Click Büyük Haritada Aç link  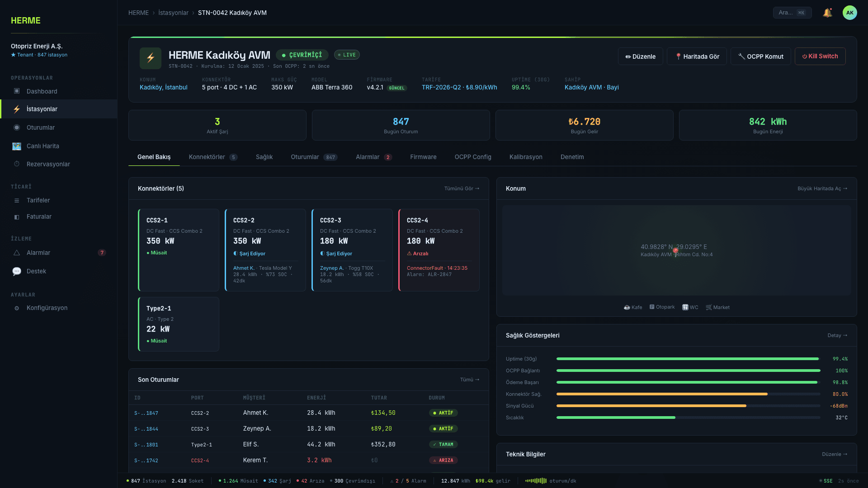[x=822, y=188]
